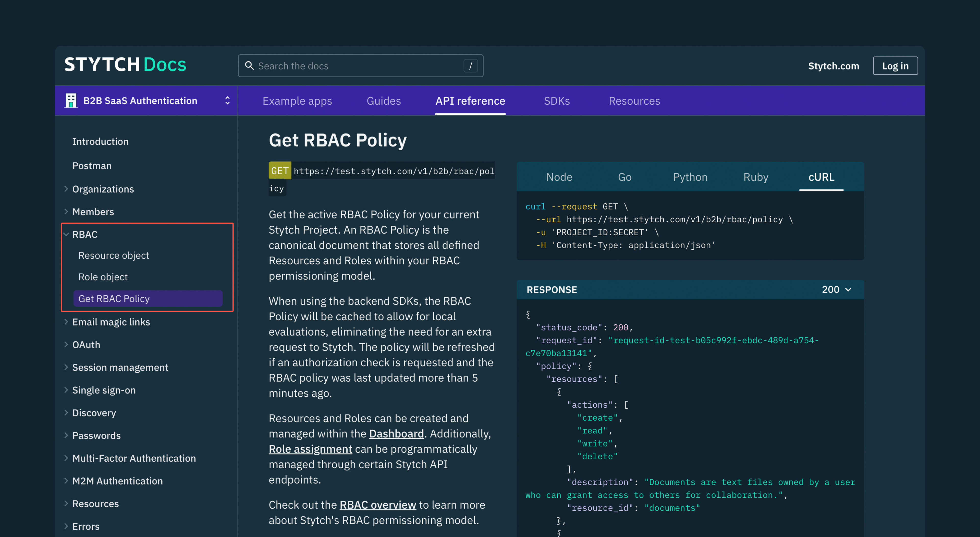Open the response 200 status dropdown
Viewport: 980px width, 537px height.
pos(836,290)
